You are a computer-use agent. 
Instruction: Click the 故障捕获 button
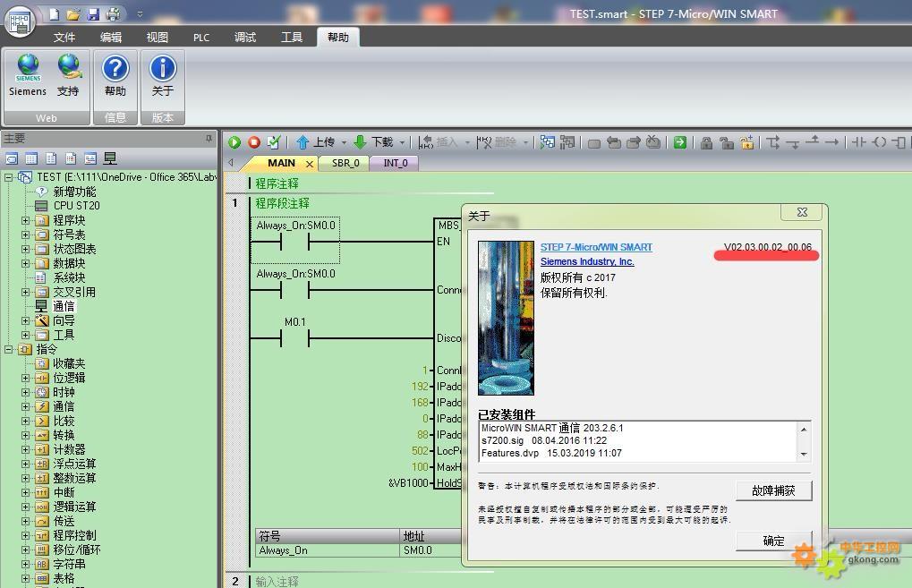click(x=773, y=490)
